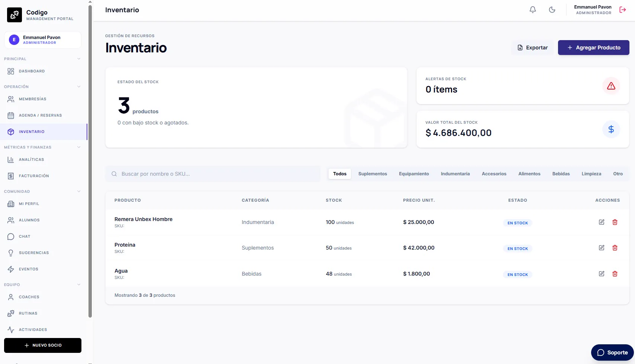Screen dimensions: 635x364
Task: Delete the Agua product
Action: pyautogui.click(x=615, y=274)
